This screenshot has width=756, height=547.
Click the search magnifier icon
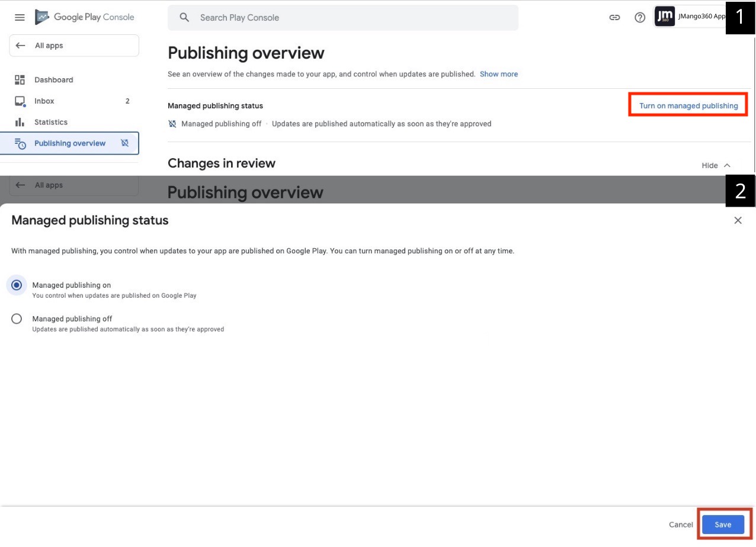(185, 17)
